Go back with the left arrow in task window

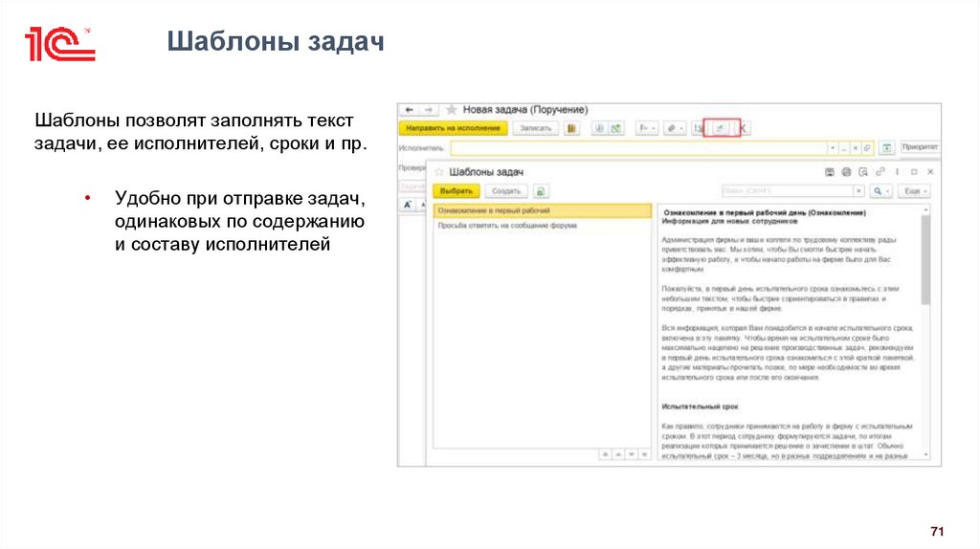[x=409, y=110]
